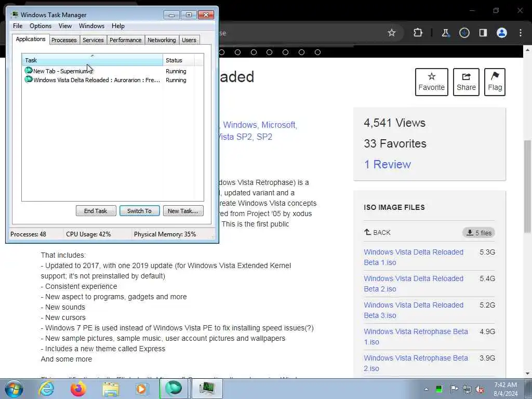Click the Windows Start orb
Viewport: 532px width, 399px height.
(x=14, y=389)
